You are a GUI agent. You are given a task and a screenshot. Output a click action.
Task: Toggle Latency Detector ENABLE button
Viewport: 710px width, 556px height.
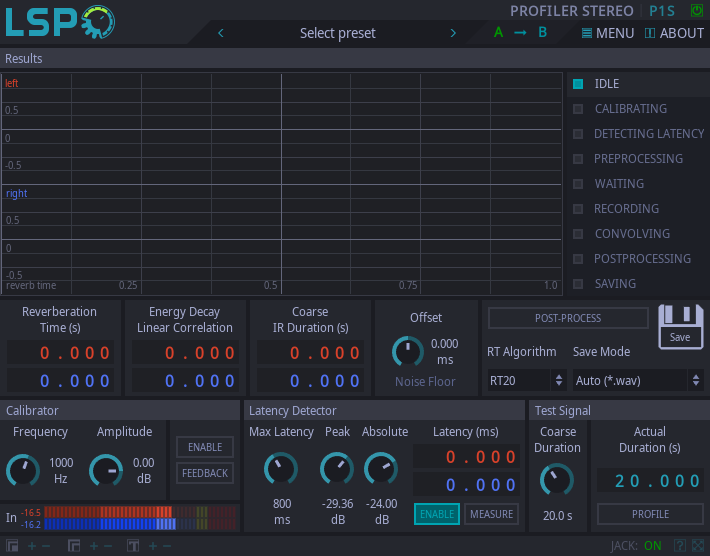(437, 514)
